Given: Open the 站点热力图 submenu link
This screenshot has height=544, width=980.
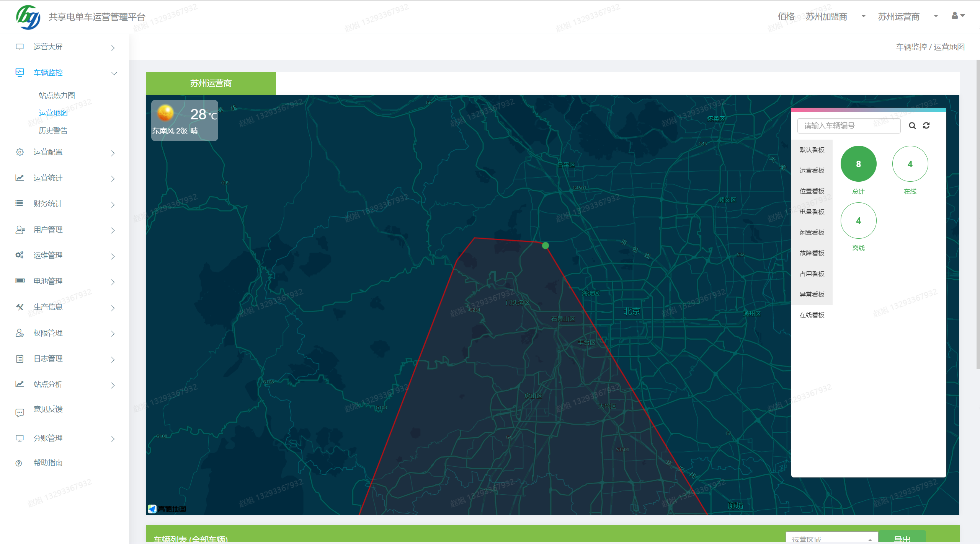Looking at the screenshot, I should coord(57,95).
